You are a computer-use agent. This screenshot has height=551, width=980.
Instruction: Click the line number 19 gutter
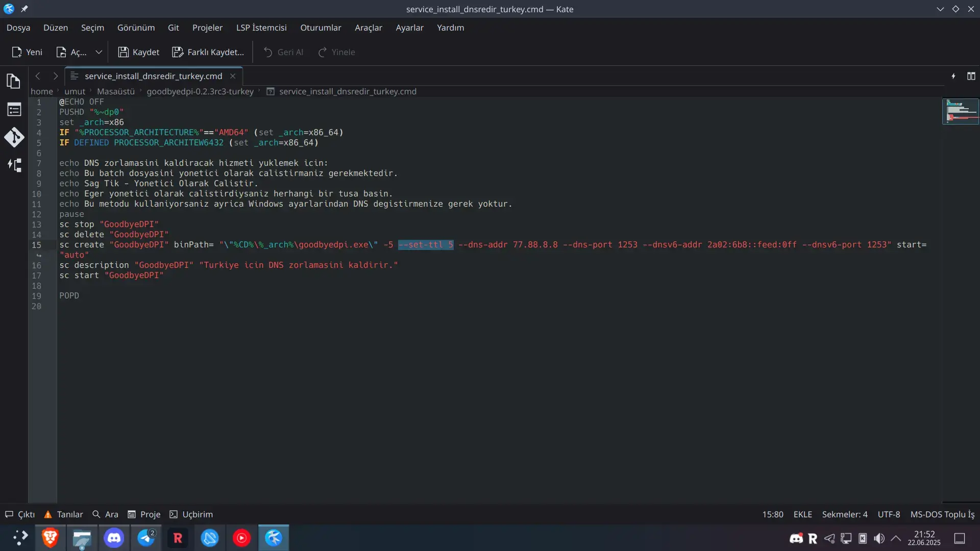tap(36, 296)
